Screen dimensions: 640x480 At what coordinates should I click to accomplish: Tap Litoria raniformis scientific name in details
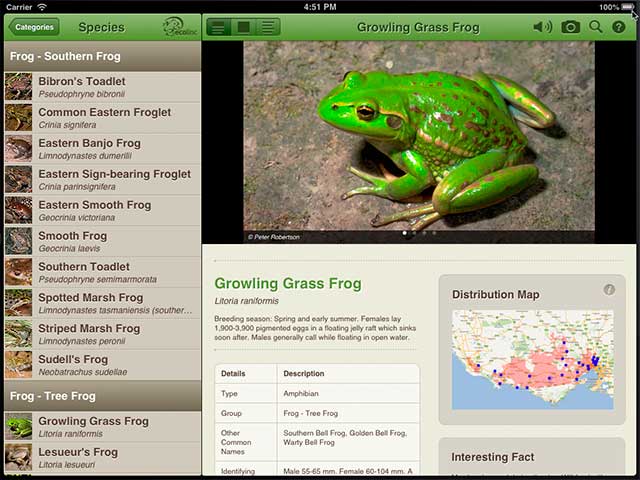(x=247, y=301)
